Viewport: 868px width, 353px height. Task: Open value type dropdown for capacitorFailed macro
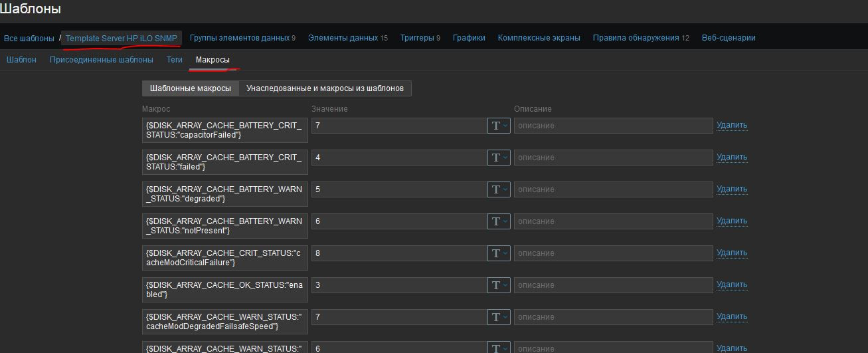[x=499, y=126]
